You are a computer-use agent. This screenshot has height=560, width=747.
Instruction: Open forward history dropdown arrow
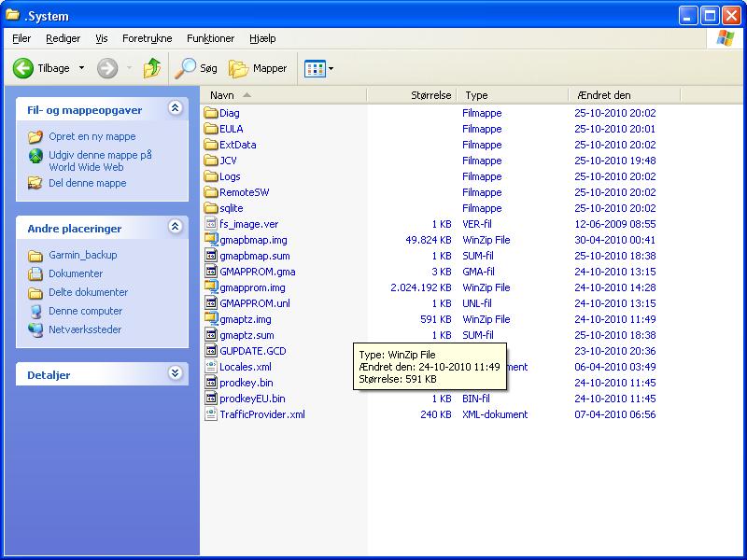(129, 68)
